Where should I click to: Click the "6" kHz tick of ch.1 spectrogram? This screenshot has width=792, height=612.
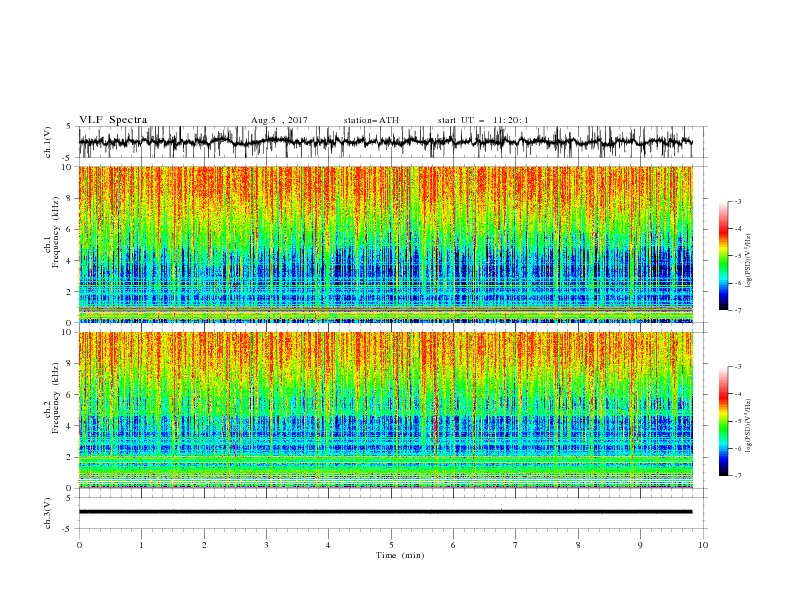click(71, 229)
